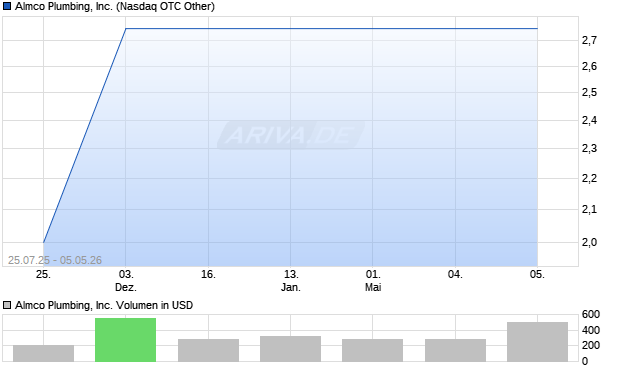
Task: Select the grey volume bar at 25.
Action: 43,353
